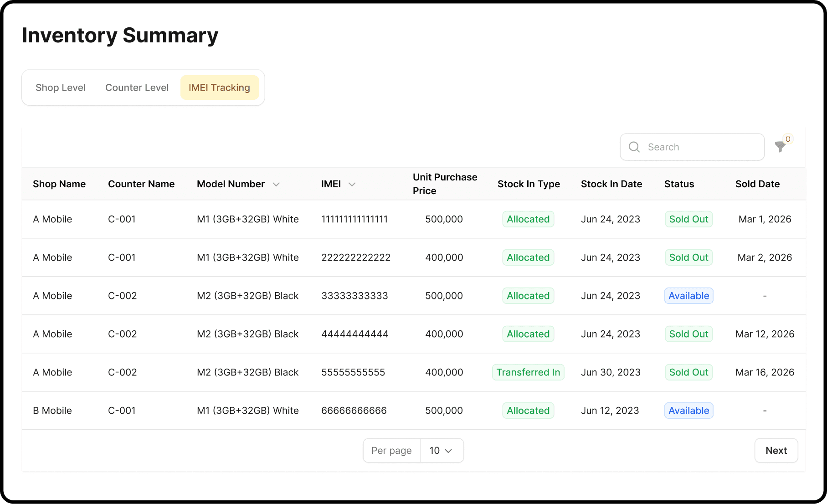Image resolution: width=827 pixels, height=504 pixels.
Task: Go to the Next page
Action: click(x=776, y=451)
